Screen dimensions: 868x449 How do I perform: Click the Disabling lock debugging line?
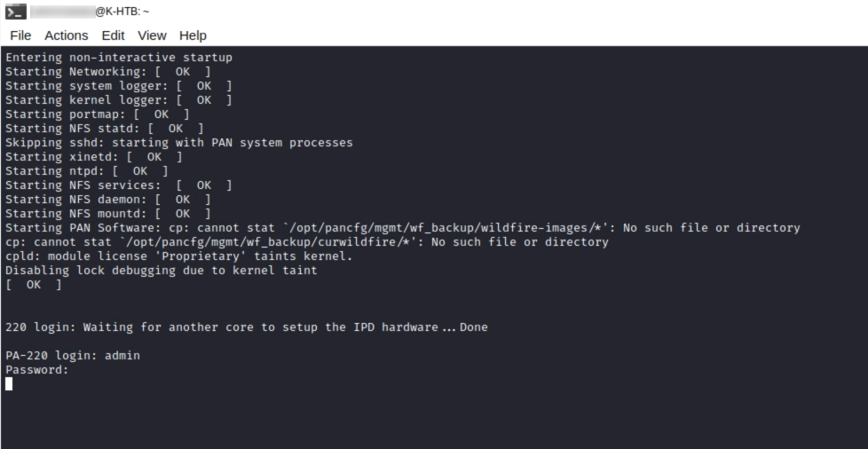pos(162,271)
